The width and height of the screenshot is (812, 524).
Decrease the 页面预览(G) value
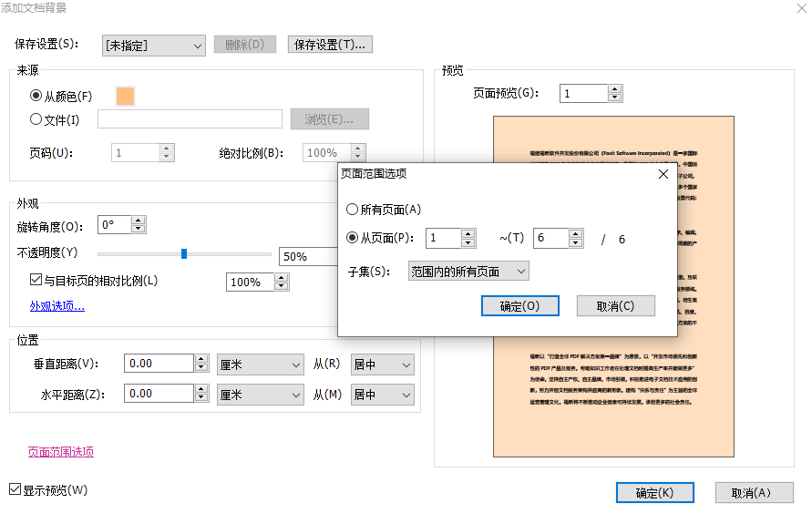click(615, 98)
